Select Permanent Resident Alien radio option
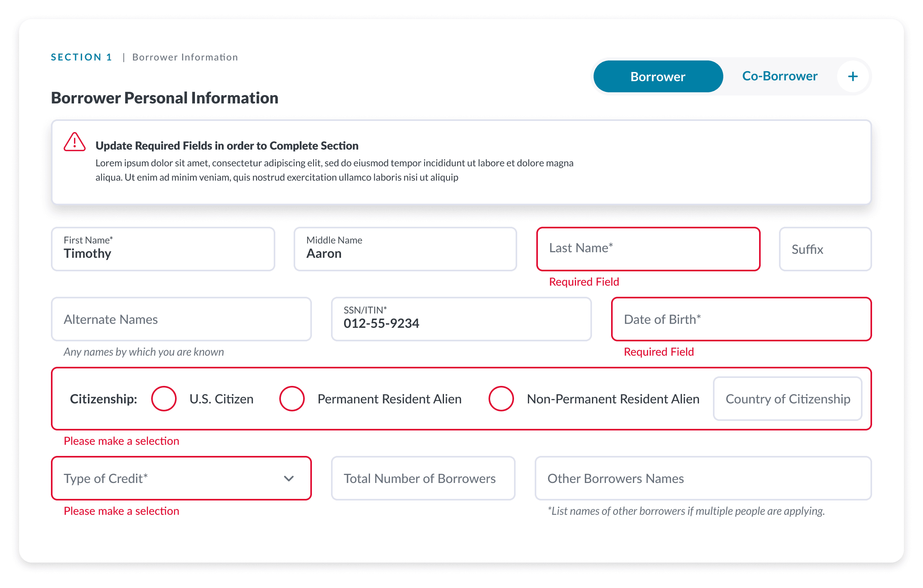The height and width of the screenshot is (588, 923). 292,399
